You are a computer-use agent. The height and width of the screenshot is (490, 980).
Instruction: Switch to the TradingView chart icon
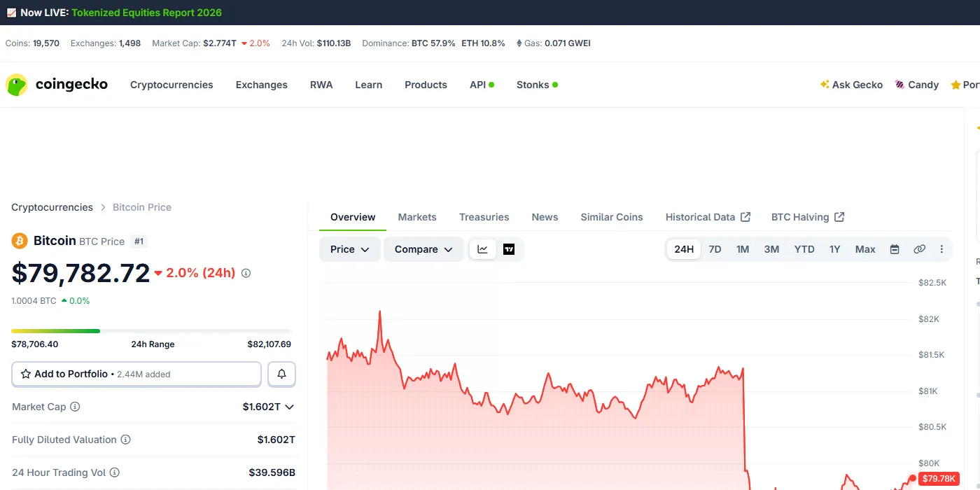(509, 249)
